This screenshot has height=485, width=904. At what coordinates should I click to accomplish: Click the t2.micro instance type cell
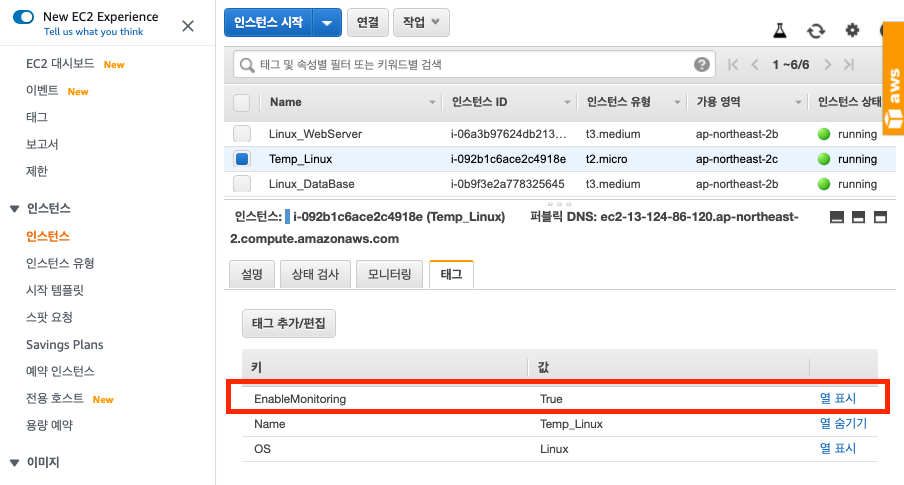coord(607,159)
